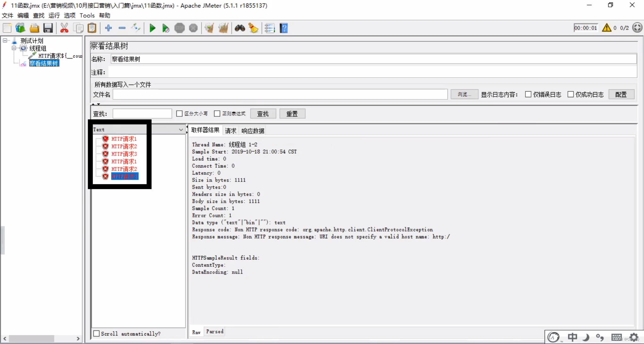Click the Open file folder icon
The height and width of the screenshot is (344, 644).
[x=34, y=28]
